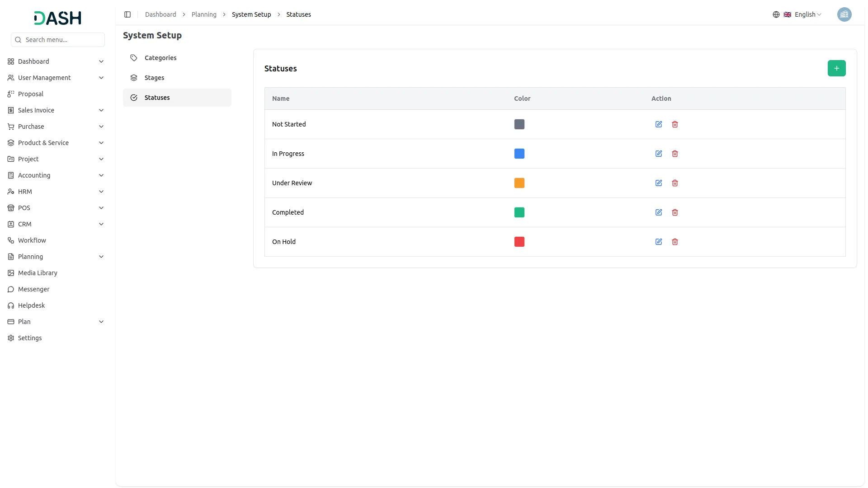
Task: Click the orange Under Review color swatch
Action: (519, 183)
